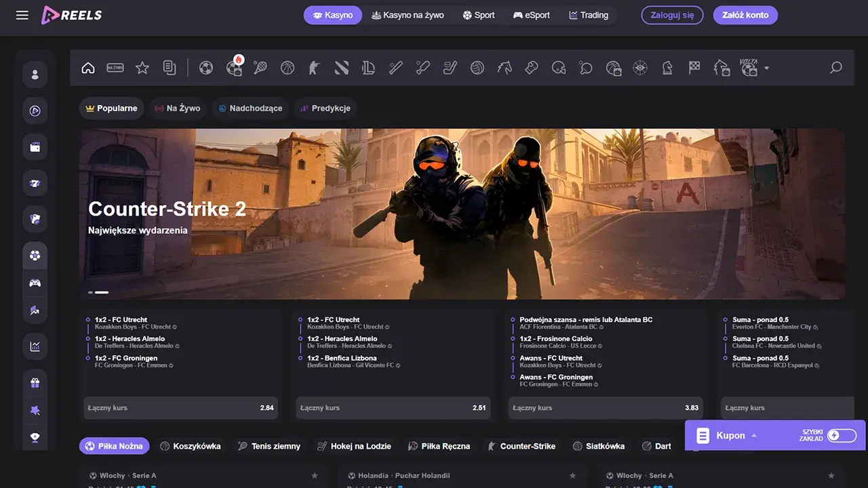Click the Załóż konto register button
This screenshot has width=868, height=488.
coord(745,15)
